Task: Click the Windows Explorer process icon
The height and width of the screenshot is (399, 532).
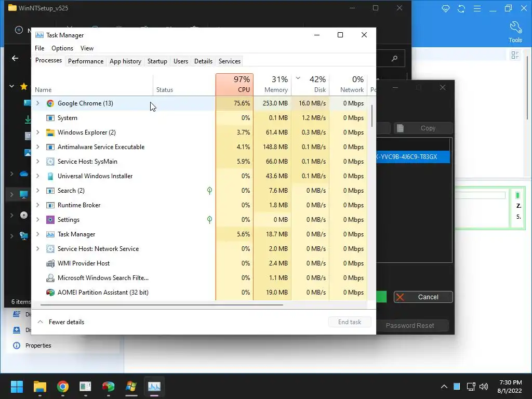Action: 50,132
